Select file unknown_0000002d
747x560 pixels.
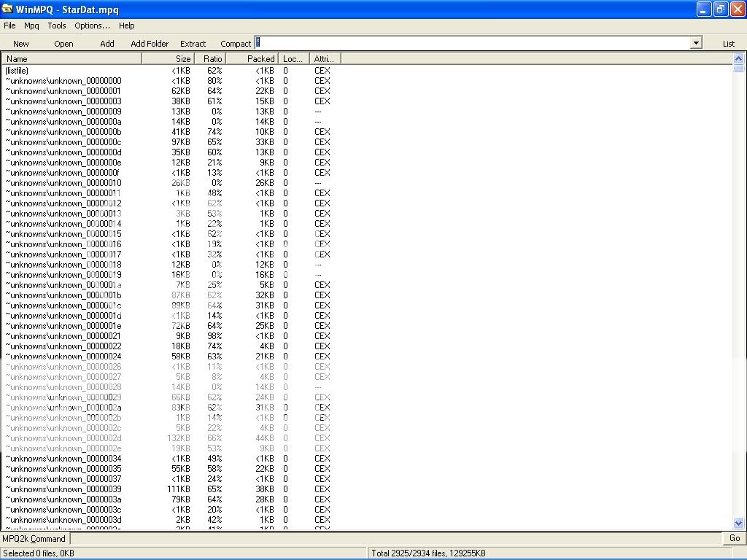[63, 438]
